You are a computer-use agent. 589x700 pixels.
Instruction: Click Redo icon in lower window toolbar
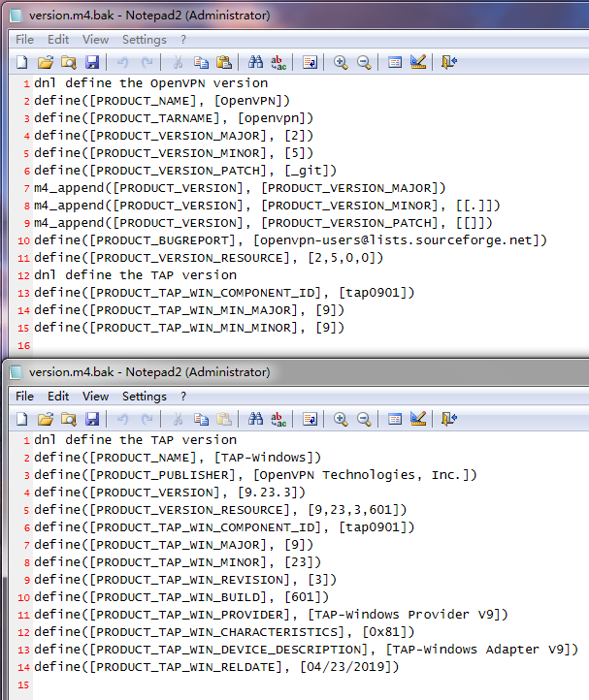pos(147,419)
